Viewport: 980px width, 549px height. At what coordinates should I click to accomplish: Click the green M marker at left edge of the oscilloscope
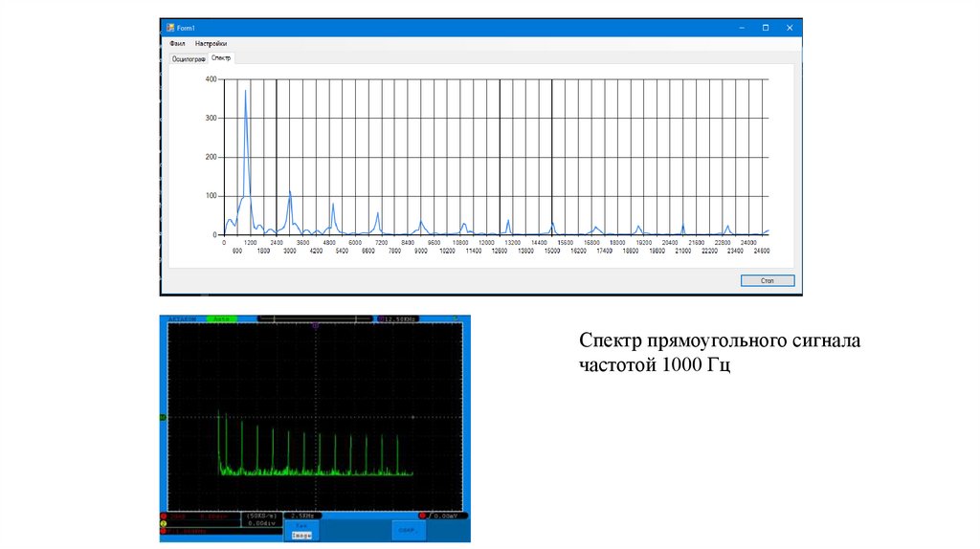coord(163,417)
